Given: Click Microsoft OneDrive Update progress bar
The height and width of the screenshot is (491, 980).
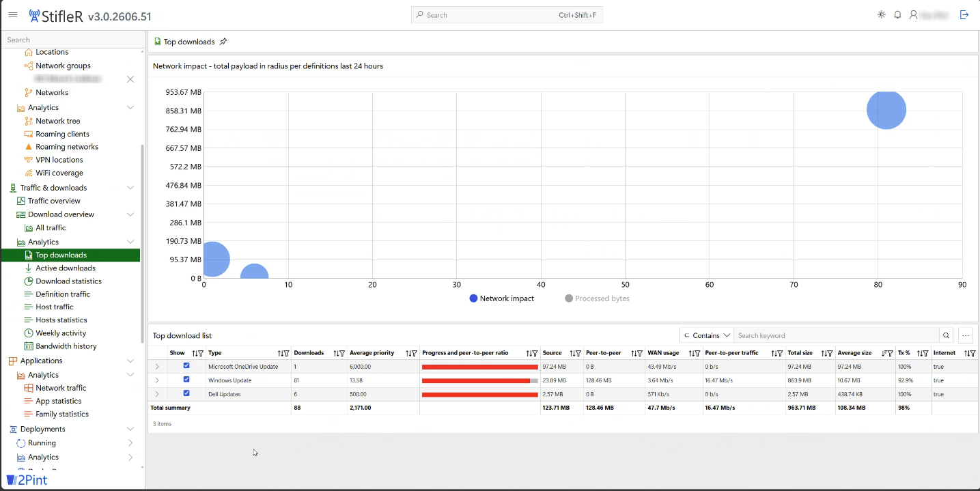Looking at the screenshot, I should pos(480,367).
